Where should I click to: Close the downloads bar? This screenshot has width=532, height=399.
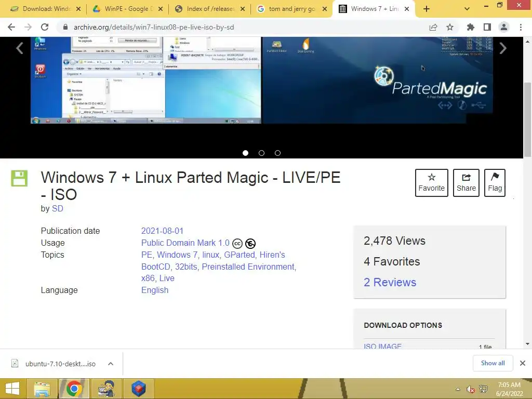pyautogui.click(x=523, y=363)
